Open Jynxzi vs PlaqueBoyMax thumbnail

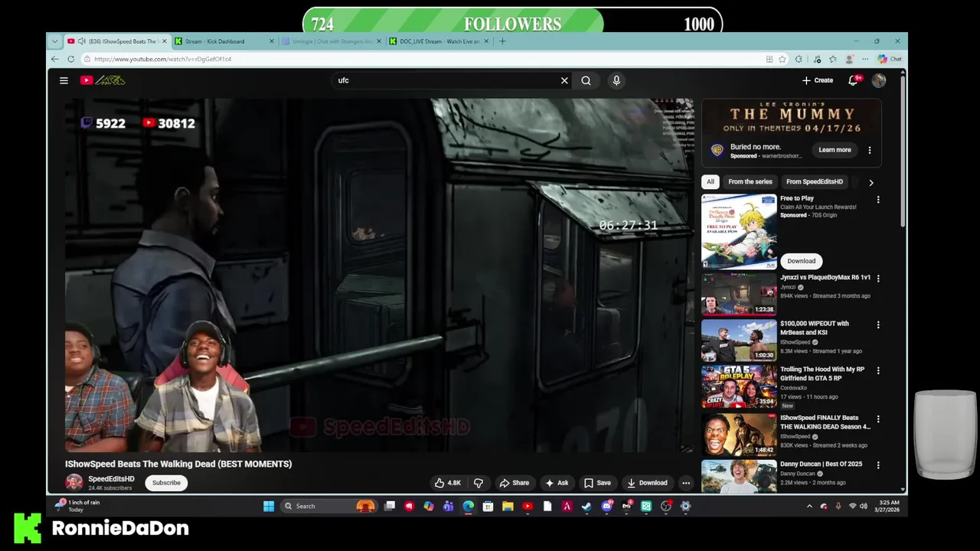click(x=739, y=295)
